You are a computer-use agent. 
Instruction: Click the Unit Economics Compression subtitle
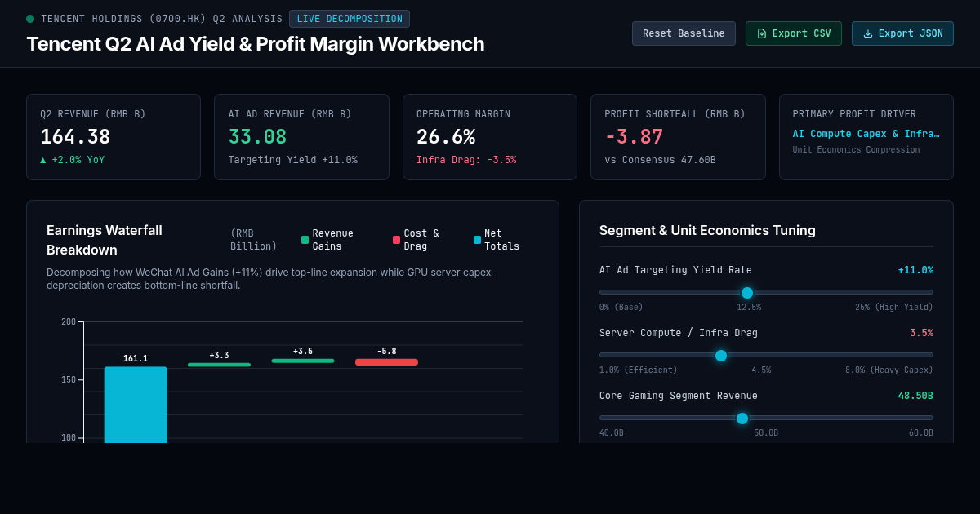[856, 150]
